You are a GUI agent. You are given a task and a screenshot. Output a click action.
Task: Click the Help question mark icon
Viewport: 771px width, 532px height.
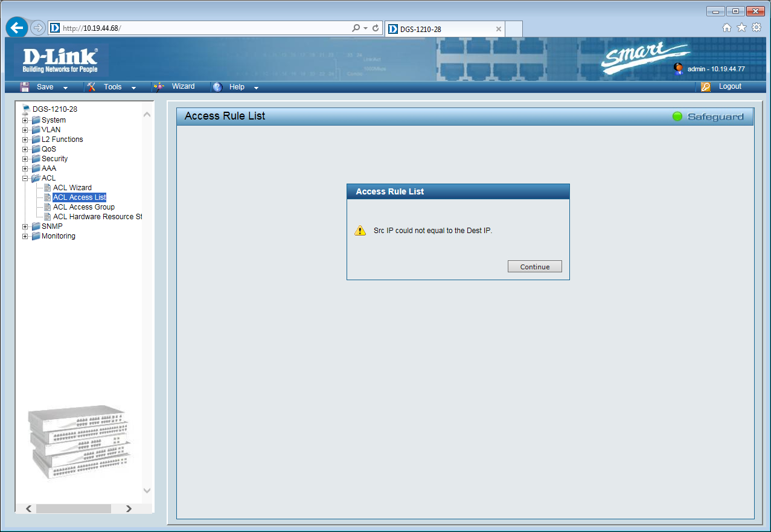click(x=218, y=87)
